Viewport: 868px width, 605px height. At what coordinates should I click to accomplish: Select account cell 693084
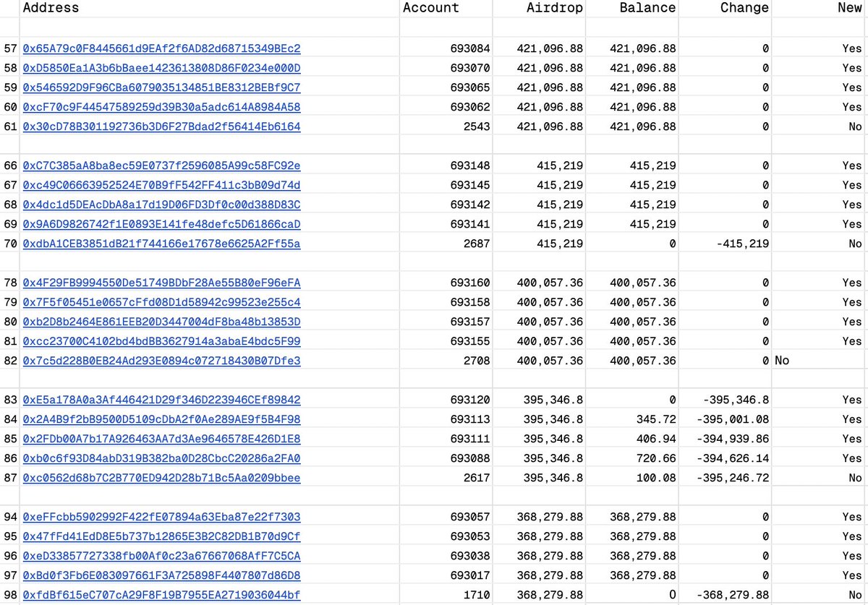470,48
